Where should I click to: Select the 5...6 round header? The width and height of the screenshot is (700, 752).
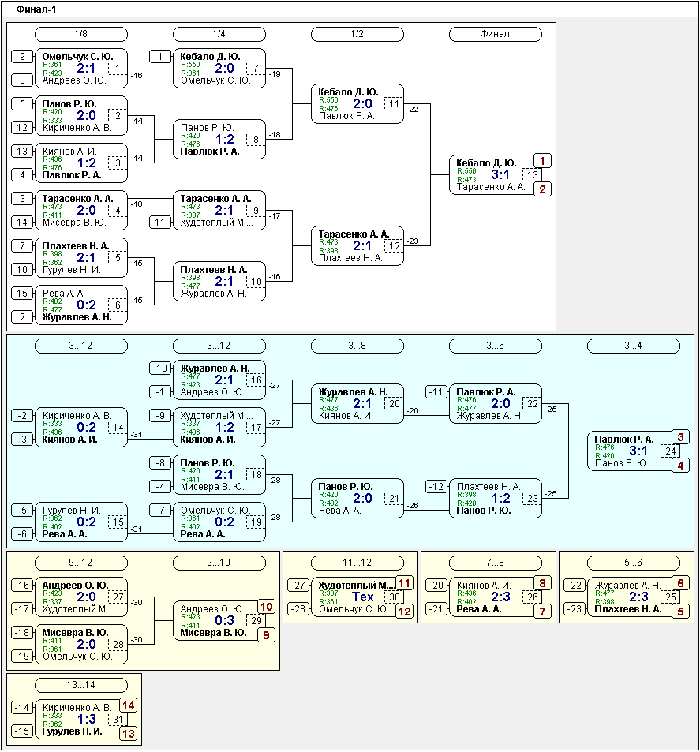point(633,563)
